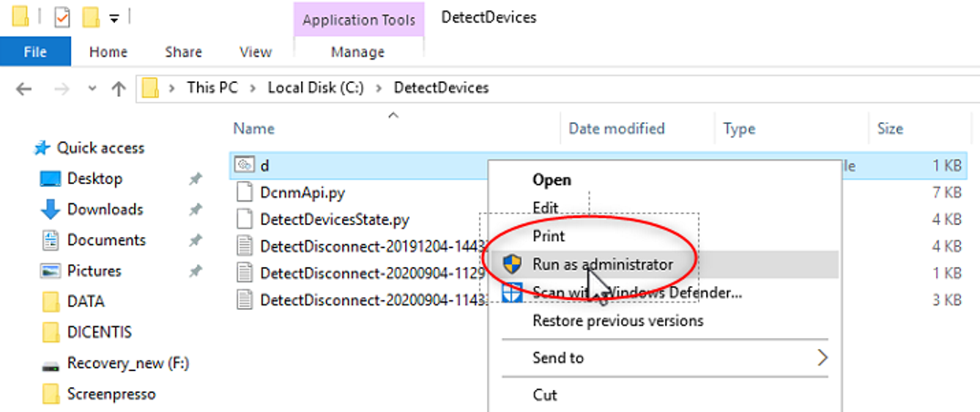
Task: Choose Restore previous versions
Action: coord(618,321)
